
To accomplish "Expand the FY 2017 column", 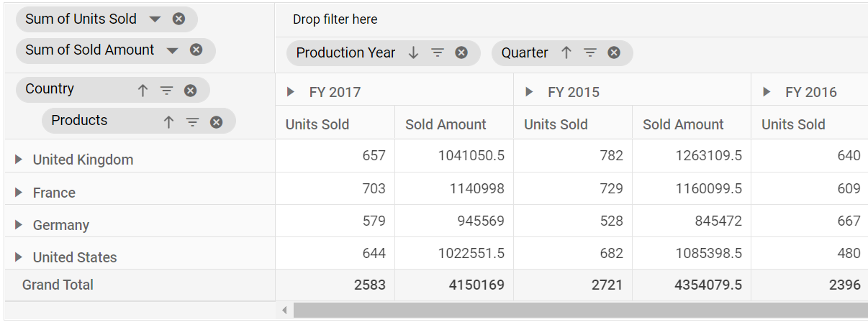I will pos(291,91).
